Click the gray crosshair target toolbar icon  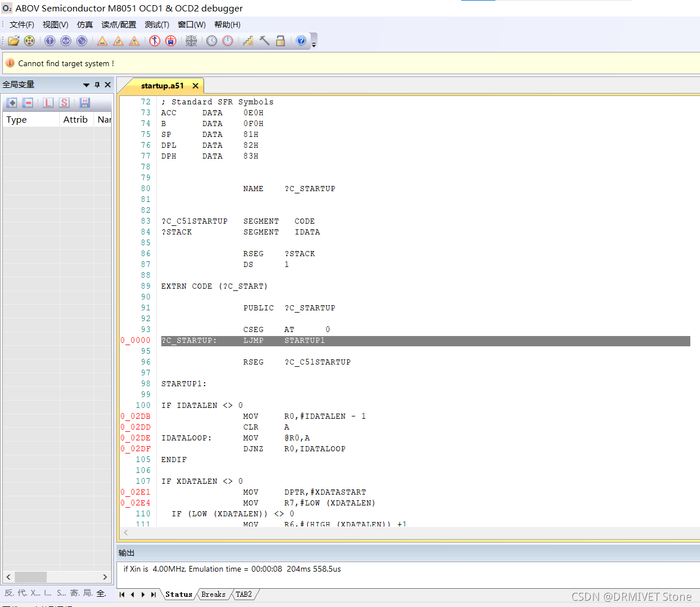pos(192,41)
